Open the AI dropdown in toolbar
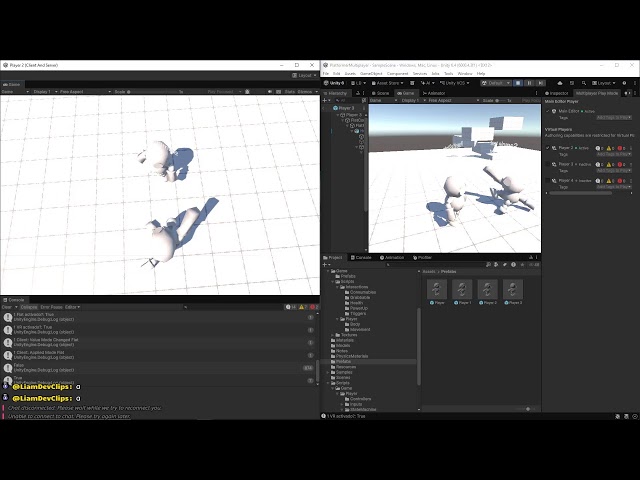Viewport: 640px width, 480px height. click(x=426, y=83)
